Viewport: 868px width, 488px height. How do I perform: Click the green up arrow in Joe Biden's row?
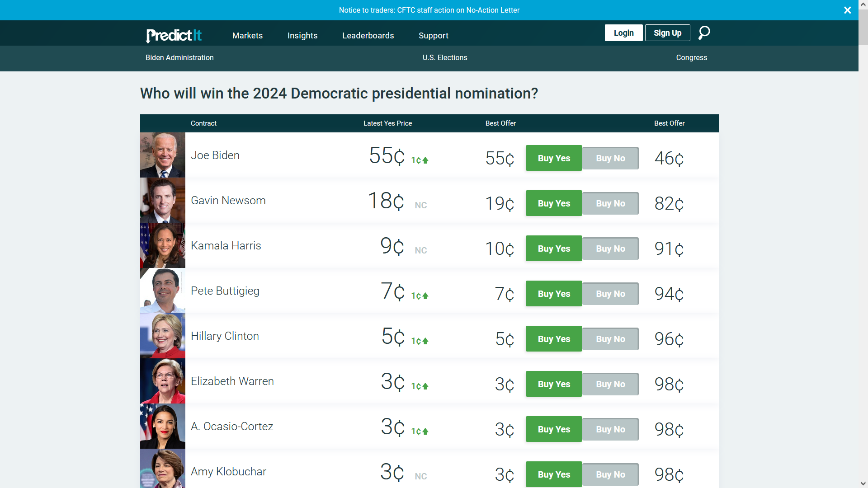point(425,160)
